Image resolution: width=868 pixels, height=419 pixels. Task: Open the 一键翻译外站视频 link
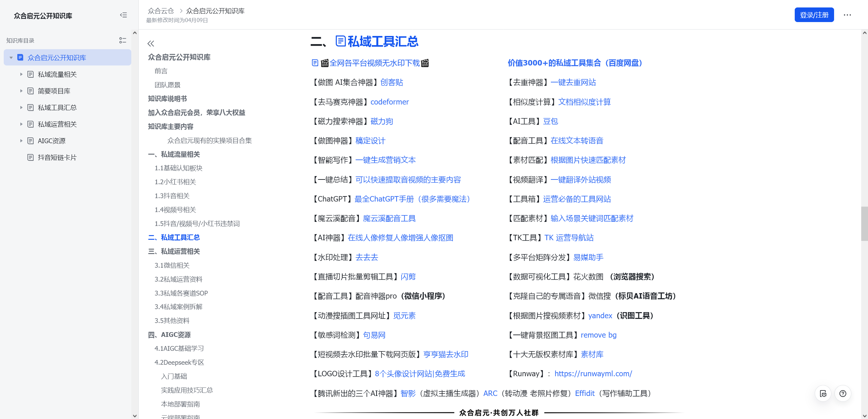(x=580, y=179)
